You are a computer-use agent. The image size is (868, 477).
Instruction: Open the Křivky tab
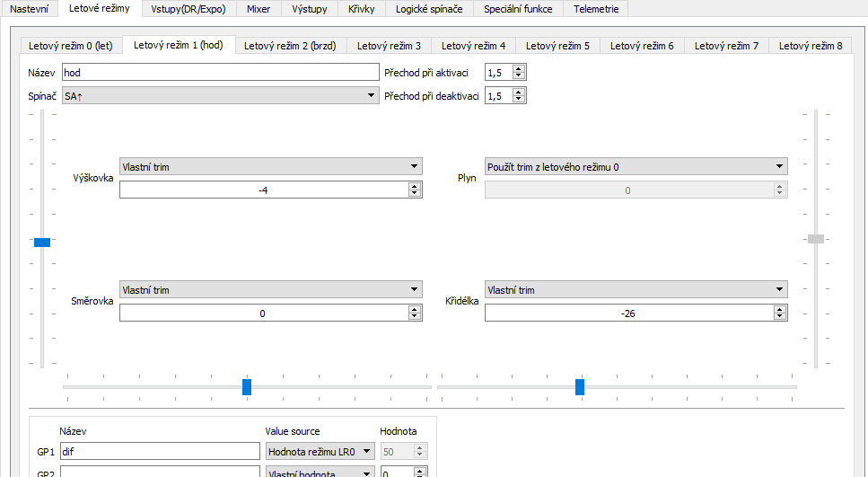tap(361, 9)
